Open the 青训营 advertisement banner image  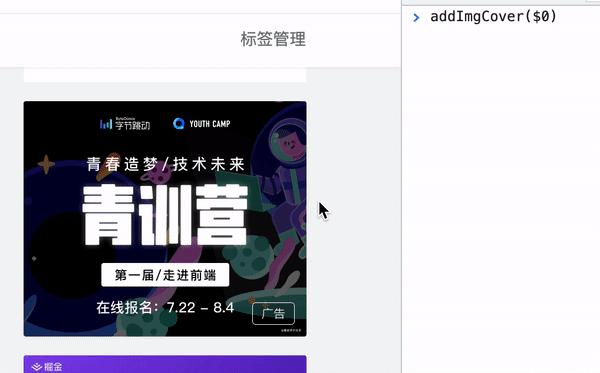pyautogui.click(x=165, y=219)
